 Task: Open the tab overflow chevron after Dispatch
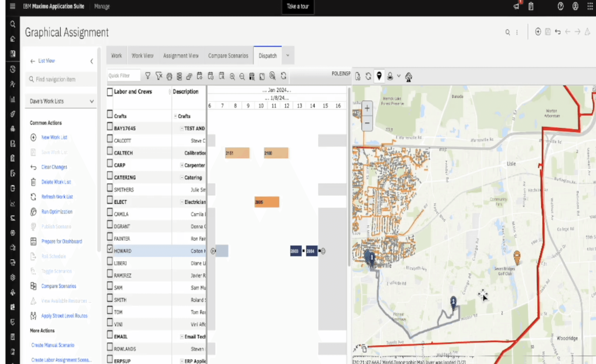point(288,55)
